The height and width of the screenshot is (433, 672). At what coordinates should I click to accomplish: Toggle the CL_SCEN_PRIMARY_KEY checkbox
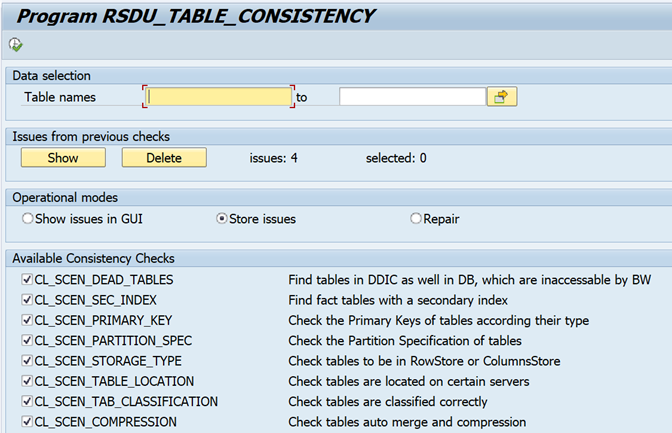[x=27, y=320]
